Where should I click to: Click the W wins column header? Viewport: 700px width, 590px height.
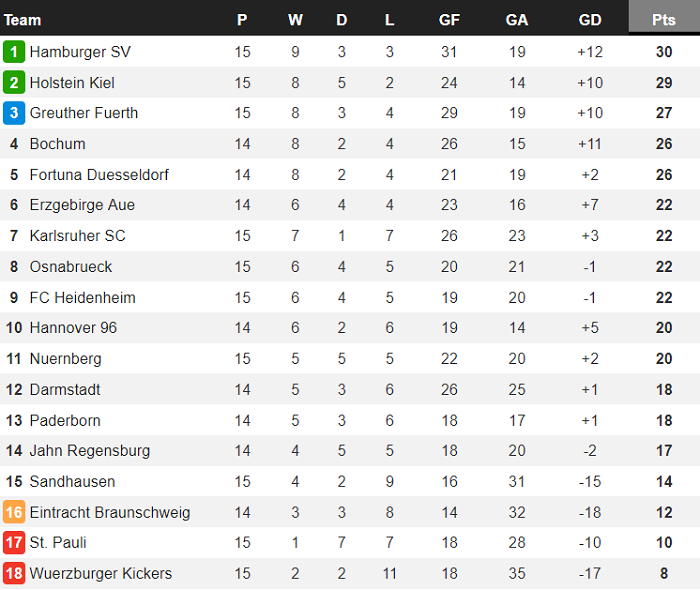295,20
